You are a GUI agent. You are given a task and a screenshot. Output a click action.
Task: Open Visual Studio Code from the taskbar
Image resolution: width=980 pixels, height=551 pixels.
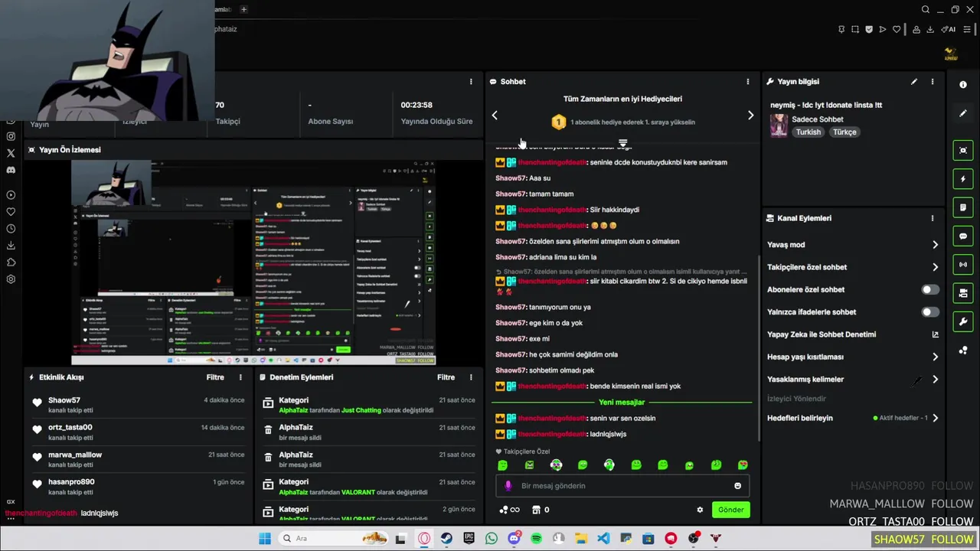(603, 539)
